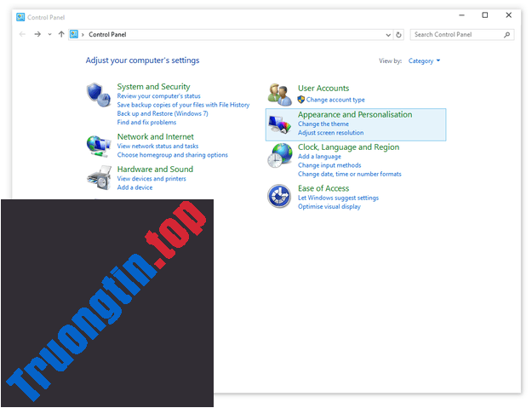Go back using the back arrow
Image resolution: width=532 pixels, height=408 pixels.
(x=22, y=34)
